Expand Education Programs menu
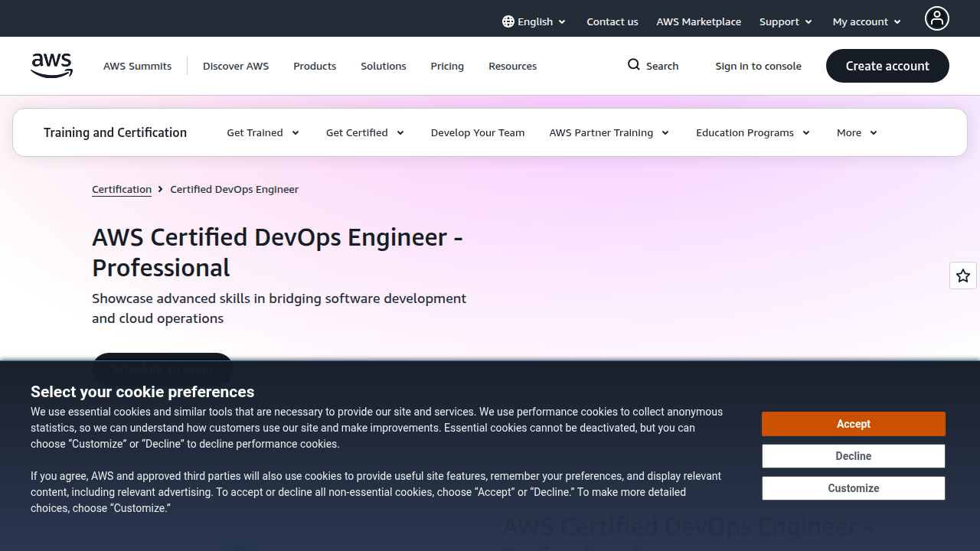This screenshot has width=980, height=551. click(753, 132)
